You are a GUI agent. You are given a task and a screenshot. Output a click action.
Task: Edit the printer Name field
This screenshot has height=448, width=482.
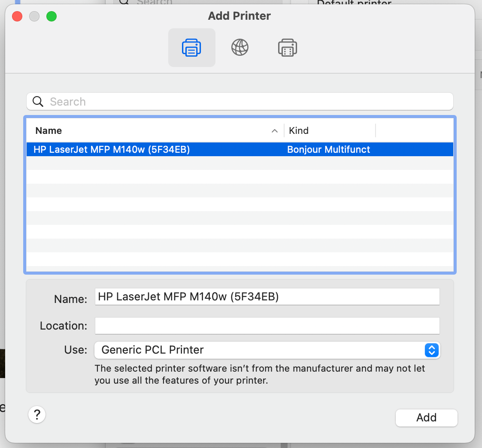tap(267, 297)
